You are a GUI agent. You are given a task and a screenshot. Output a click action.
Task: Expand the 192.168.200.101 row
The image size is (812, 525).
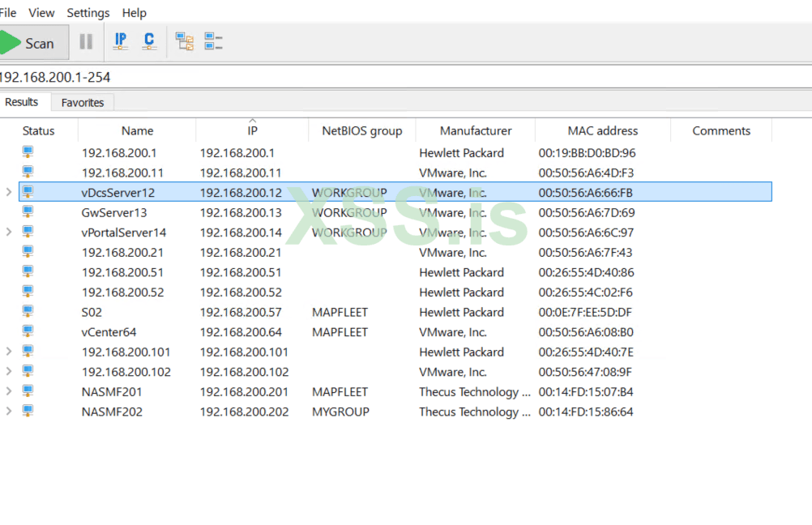9,352
